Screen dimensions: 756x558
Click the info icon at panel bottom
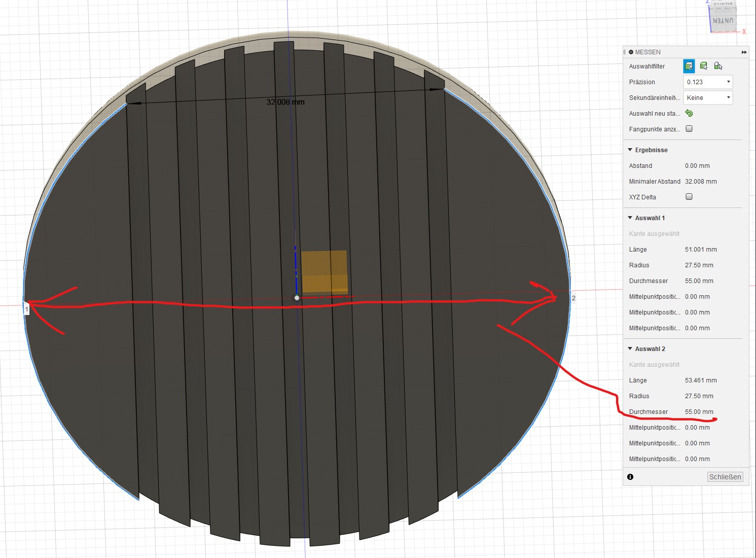click(630, 477)
